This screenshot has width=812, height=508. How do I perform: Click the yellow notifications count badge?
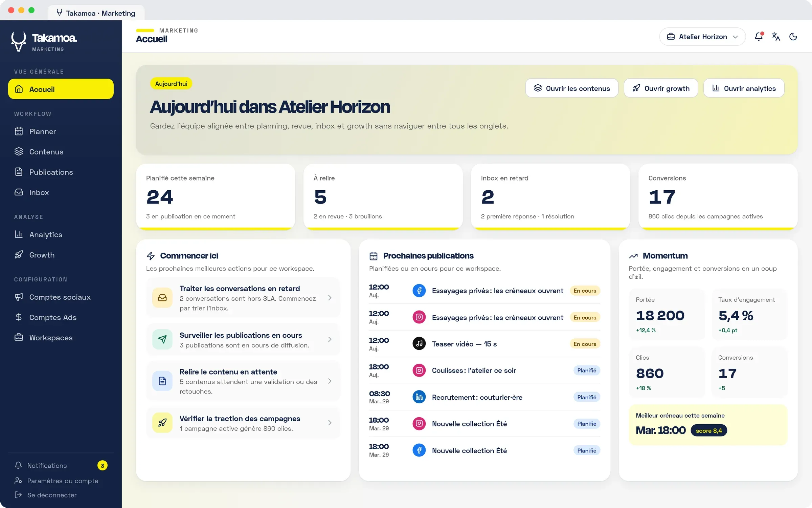[103, 465]
